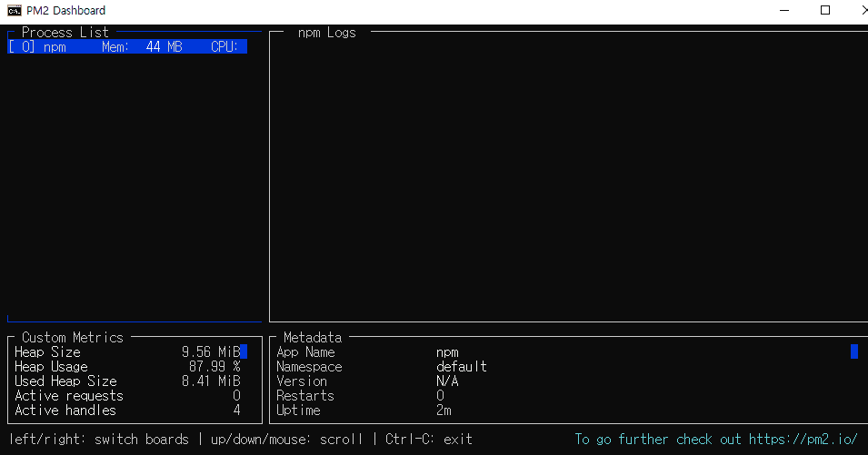The height and width of the screenshot is (455, 868).
Task: Click the Used Heap Size label
Action: tap(65, 381)
